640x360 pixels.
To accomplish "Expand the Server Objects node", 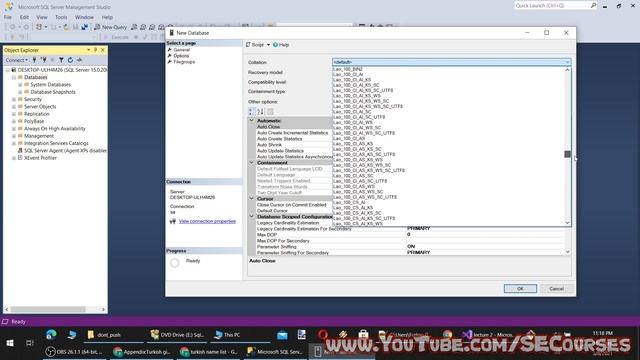I will [13, 107].
